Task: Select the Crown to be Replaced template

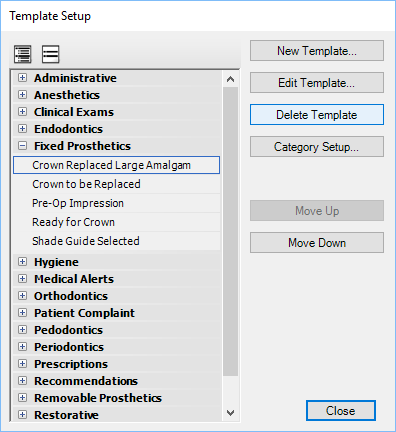Action: (117, 184)
